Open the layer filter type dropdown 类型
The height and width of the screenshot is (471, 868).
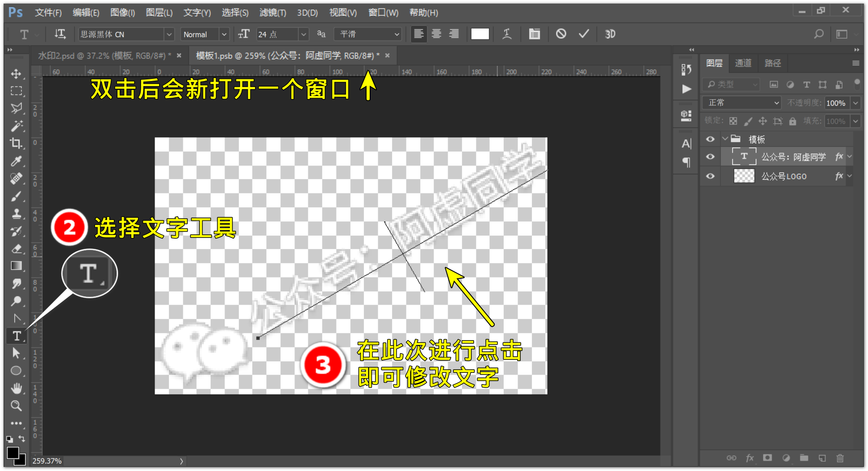[x=731, y=84]
